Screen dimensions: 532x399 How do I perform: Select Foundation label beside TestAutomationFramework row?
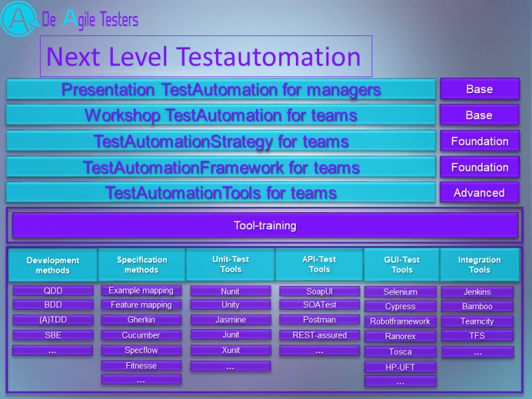pos(479,167)
